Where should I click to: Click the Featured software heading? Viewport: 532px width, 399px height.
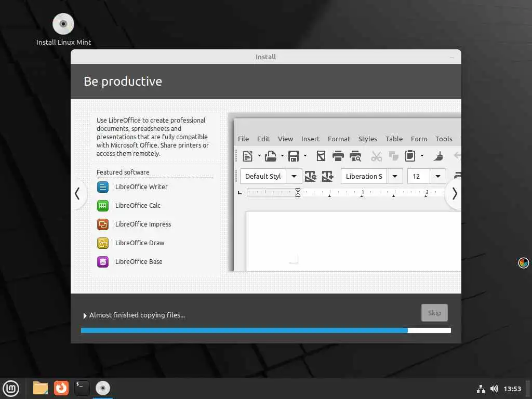[123, 172]
